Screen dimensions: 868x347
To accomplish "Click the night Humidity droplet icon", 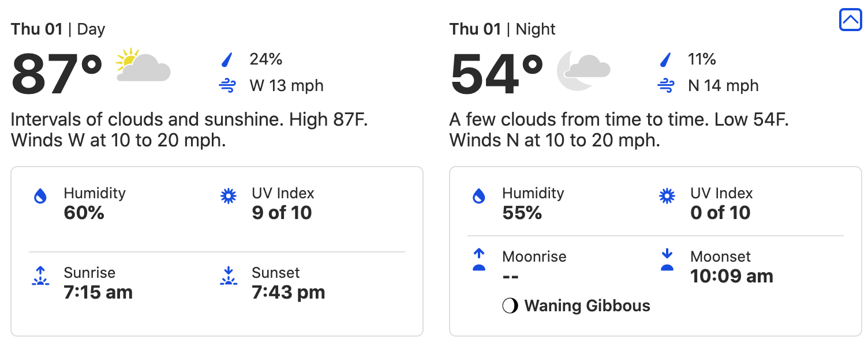I will click(478, 197).
